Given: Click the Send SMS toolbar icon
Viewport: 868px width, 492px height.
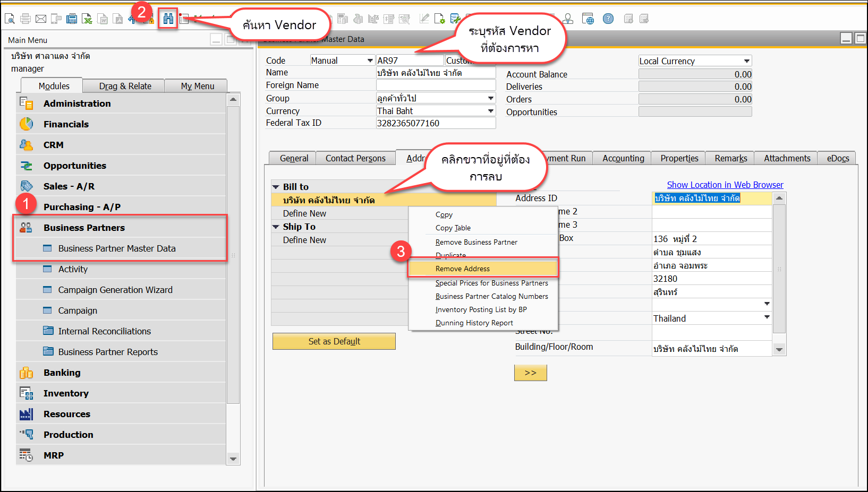Looking at the screenshot, I should [56, 19].
